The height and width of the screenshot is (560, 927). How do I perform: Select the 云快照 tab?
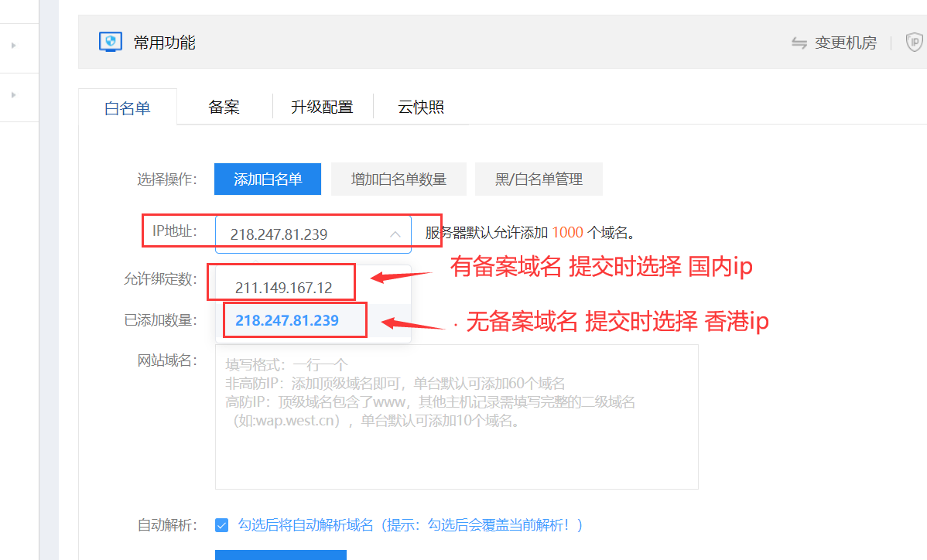(x=421, y=107)
